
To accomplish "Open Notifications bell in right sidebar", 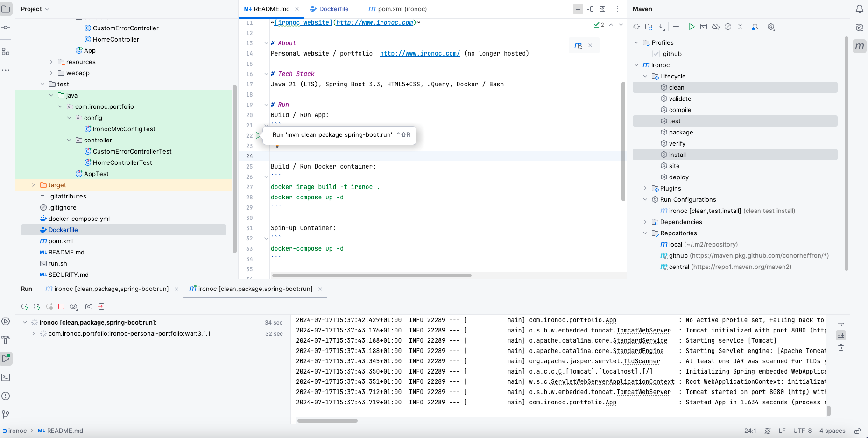I will coord(860,9).
